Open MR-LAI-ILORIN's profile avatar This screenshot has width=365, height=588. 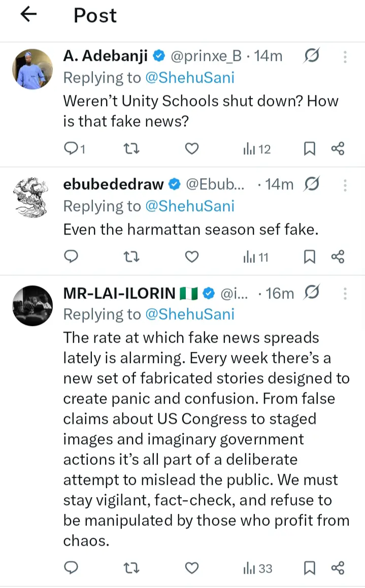32,305
